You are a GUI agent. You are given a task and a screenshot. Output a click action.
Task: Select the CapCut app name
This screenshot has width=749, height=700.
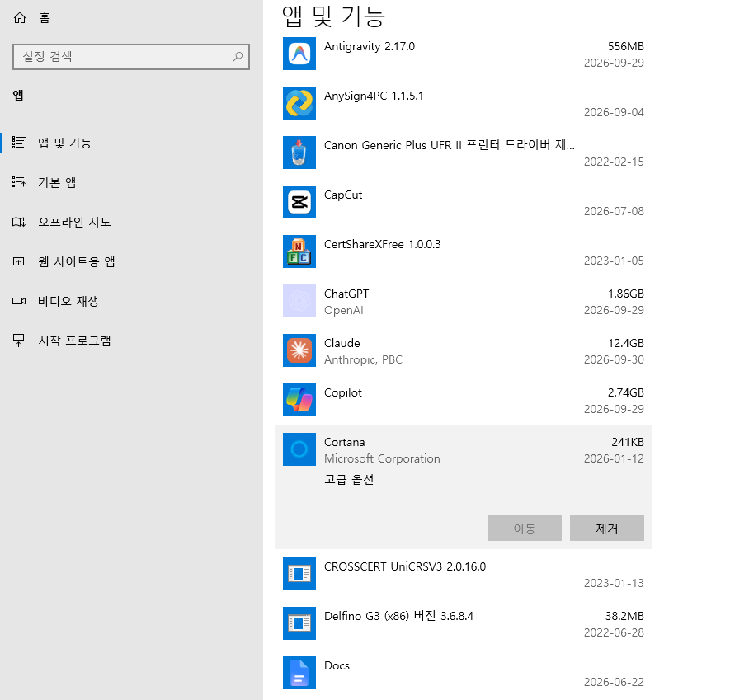tap(343, 195)
